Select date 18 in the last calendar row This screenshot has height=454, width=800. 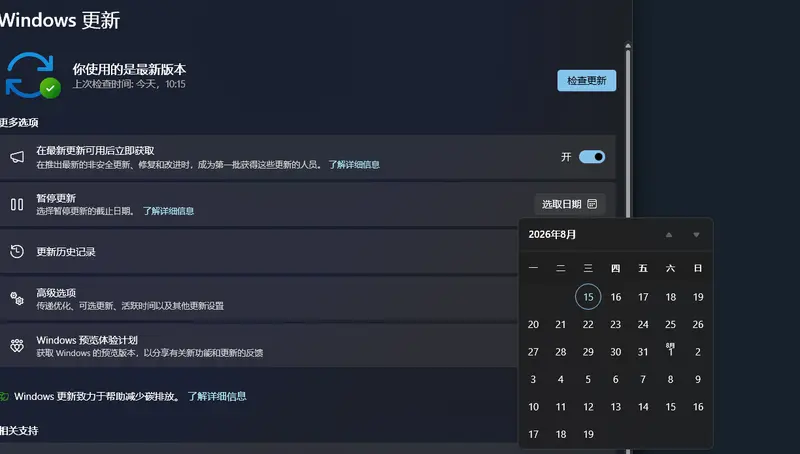point(561,435)
